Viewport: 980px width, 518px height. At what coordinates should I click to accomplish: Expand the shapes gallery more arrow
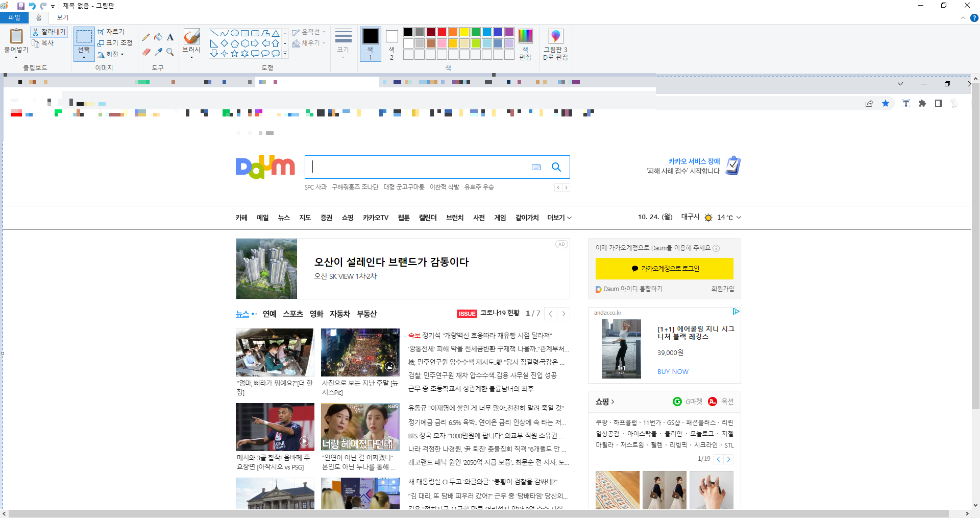tap(285, 53)
